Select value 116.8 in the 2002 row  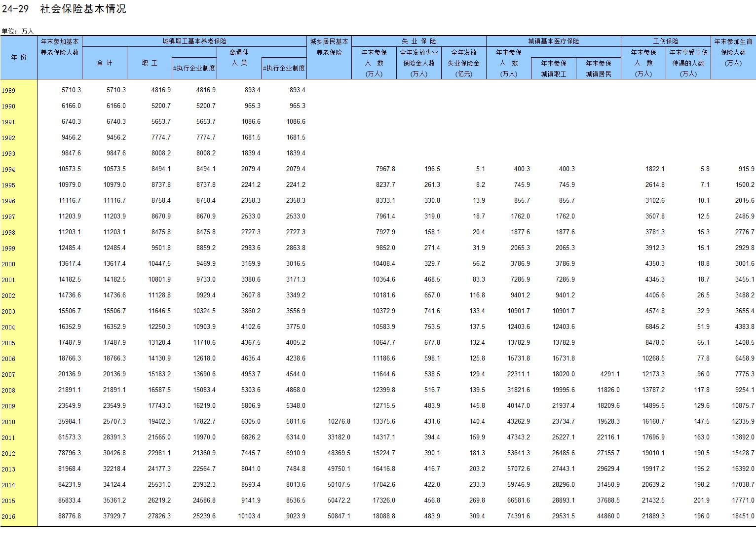tap(477, 295)
